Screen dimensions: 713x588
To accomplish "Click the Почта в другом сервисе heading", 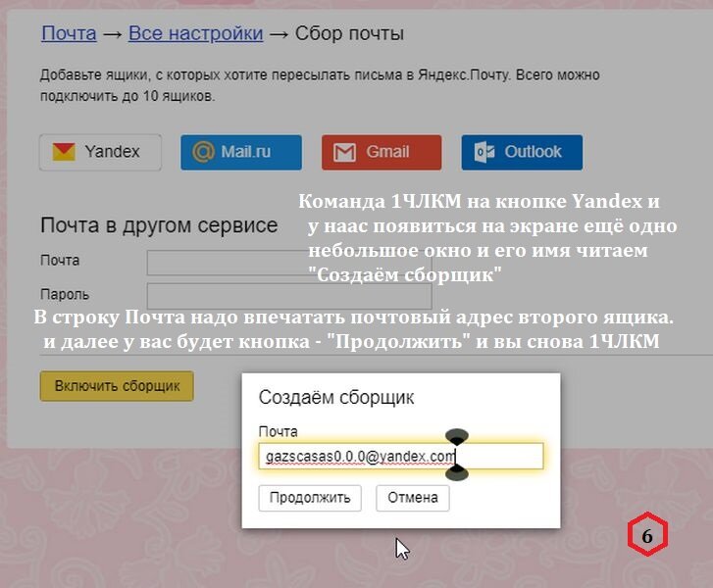I will (159, 225).
